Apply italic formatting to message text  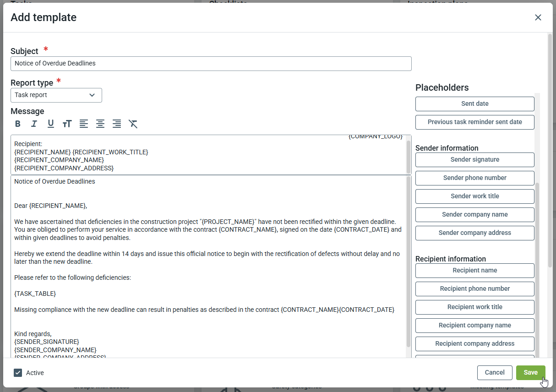(x=34, y=124)
